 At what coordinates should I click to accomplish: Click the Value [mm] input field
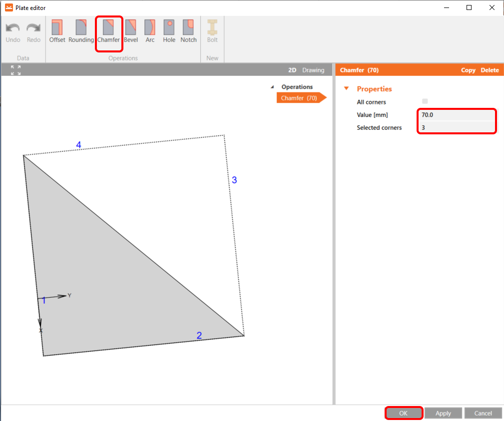click(x=457, y=115)
